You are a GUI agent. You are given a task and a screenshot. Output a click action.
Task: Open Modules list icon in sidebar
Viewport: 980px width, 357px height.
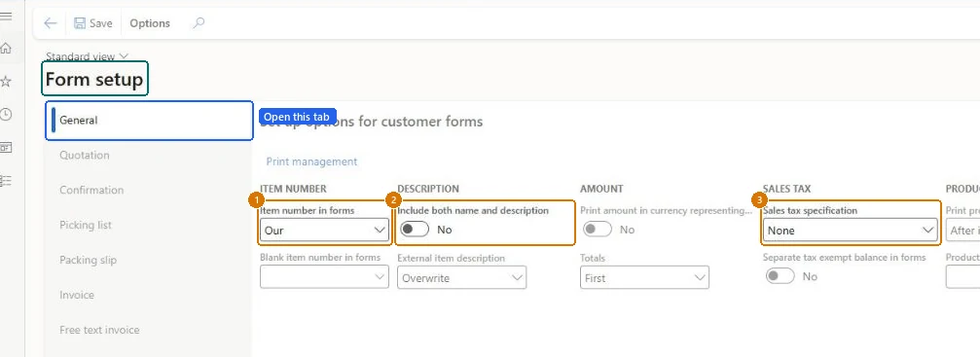[6, 181]
